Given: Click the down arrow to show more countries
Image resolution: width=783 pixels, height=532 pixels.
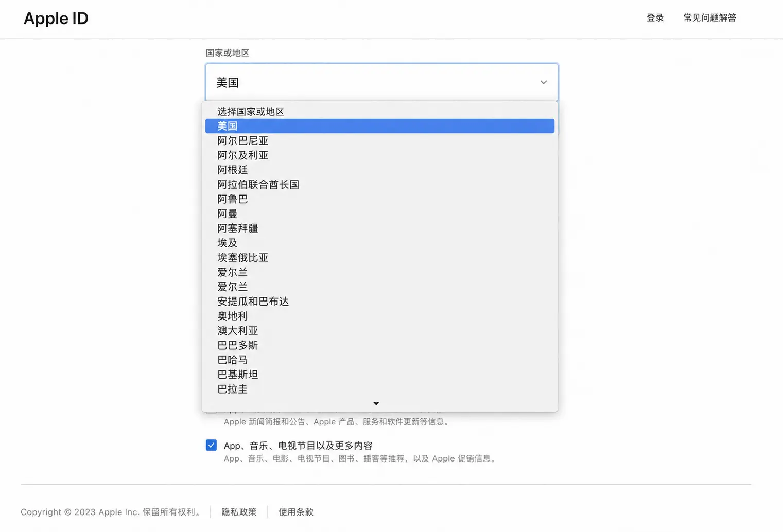Looking at the screenshot, I should click(x=376, y=404).
